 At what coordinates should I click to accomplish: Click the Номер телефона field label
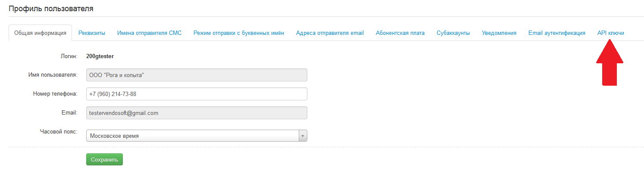point(55,93)
